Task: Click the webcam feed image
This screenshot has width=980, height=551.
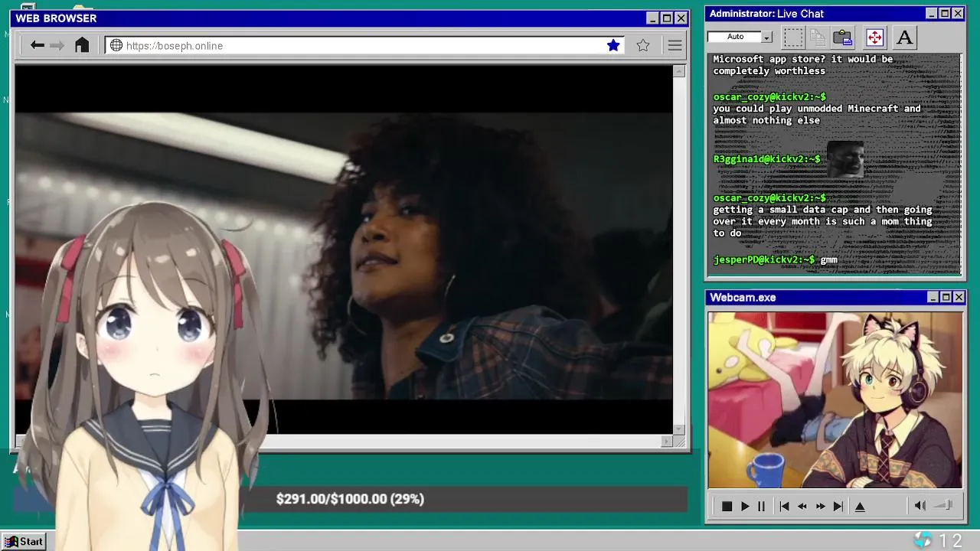Action: tap(835, 399)
